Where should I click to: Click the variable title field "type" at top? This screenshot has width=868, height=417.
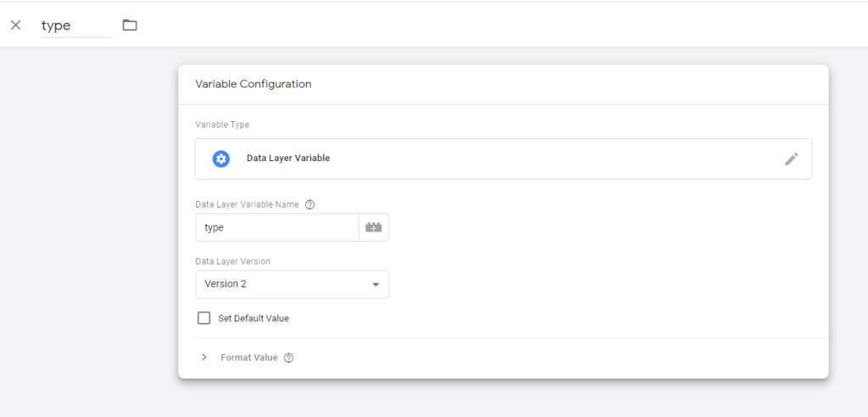coord(76,25)
